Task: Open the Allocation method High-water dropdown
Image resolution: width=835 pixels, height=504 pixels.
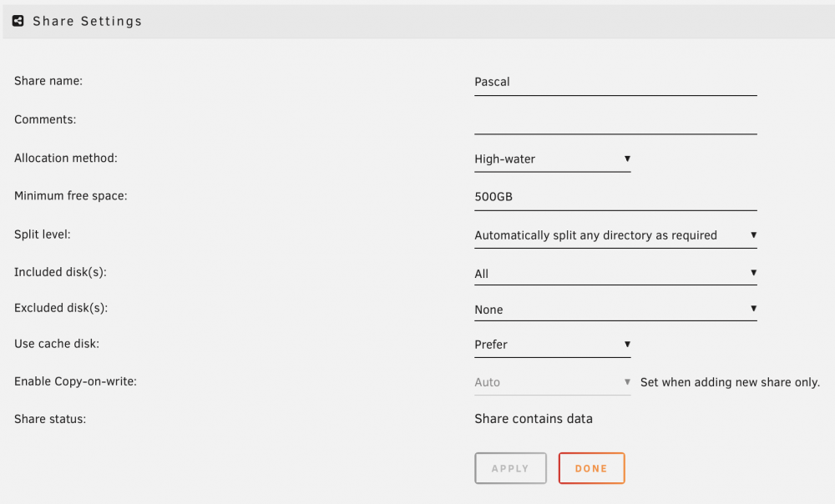Action: (552, 159)
